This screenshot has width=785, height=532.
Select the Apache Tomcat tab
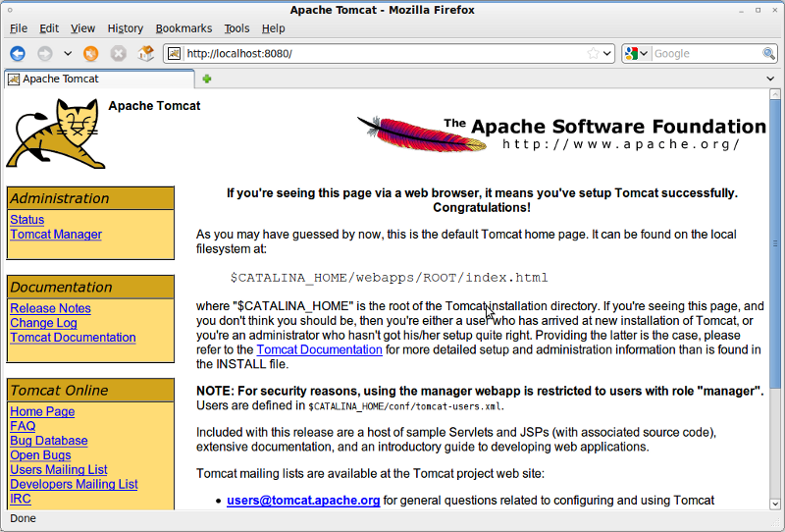99,79
